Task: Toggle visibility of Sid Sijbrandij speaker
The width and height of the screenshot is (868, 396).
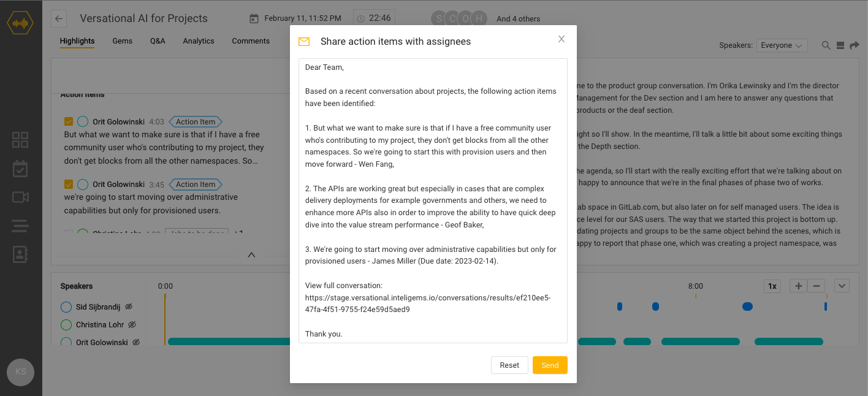Action: tap(129, 307)
